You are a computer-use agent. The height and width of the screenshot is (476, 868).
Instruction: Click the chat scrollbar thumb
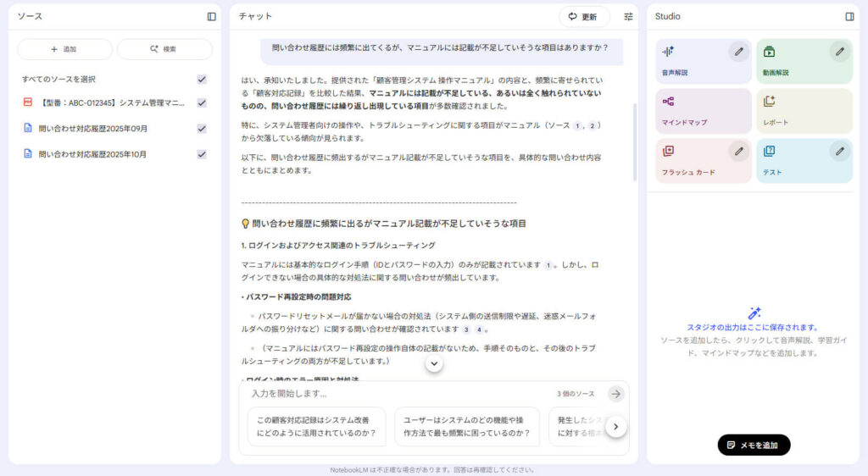click(634, 142)
